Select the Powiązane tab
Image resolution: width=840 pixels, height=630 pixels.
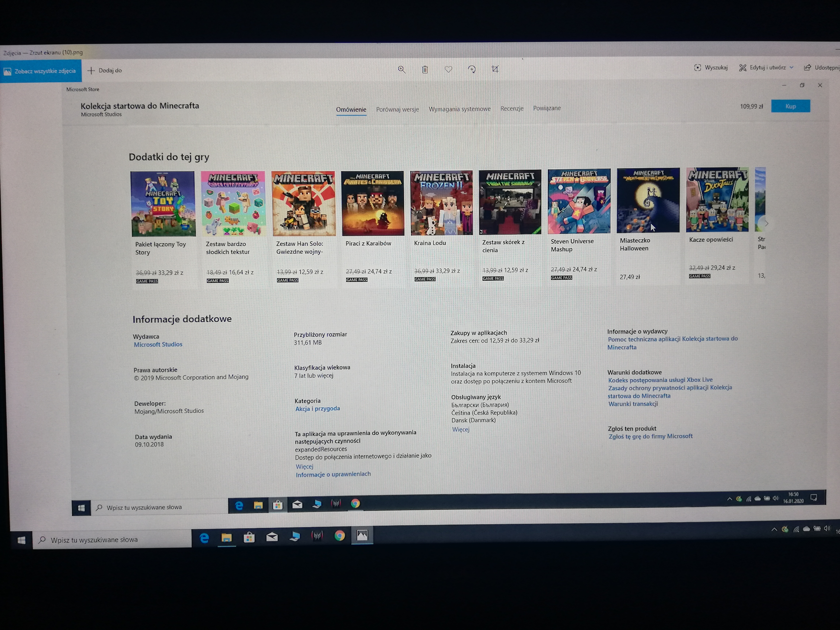tap(547, 108)
